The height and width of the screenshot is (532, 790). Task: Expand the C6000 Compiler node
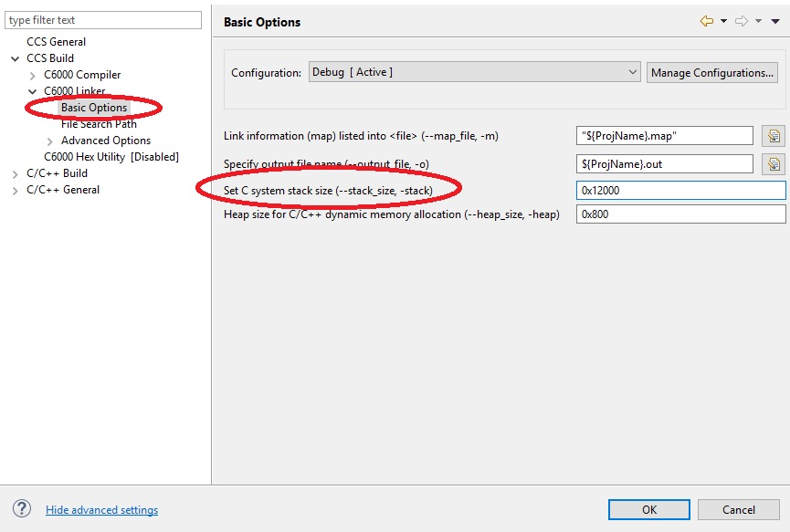[x=33, y=75]
